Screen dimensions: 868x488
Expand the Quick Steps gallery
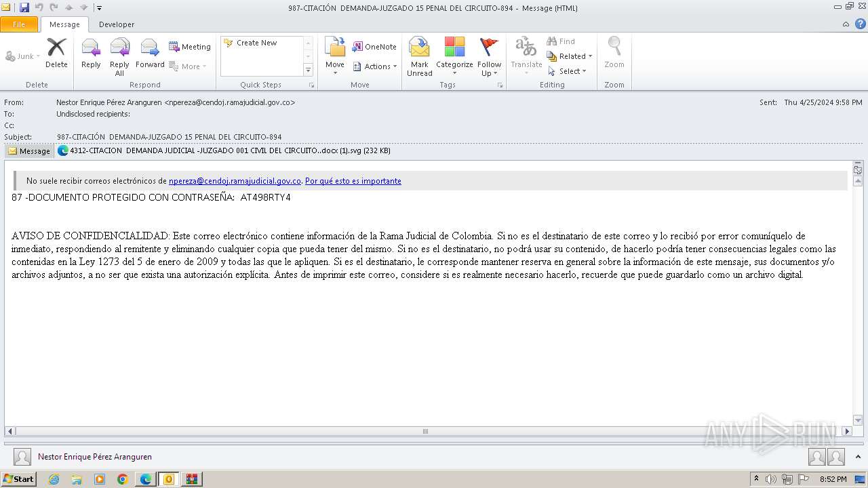308,70
